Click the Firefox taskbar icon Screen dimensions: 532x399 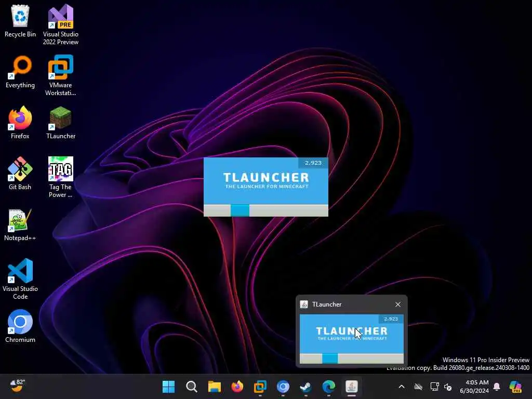tap(237, 387)
